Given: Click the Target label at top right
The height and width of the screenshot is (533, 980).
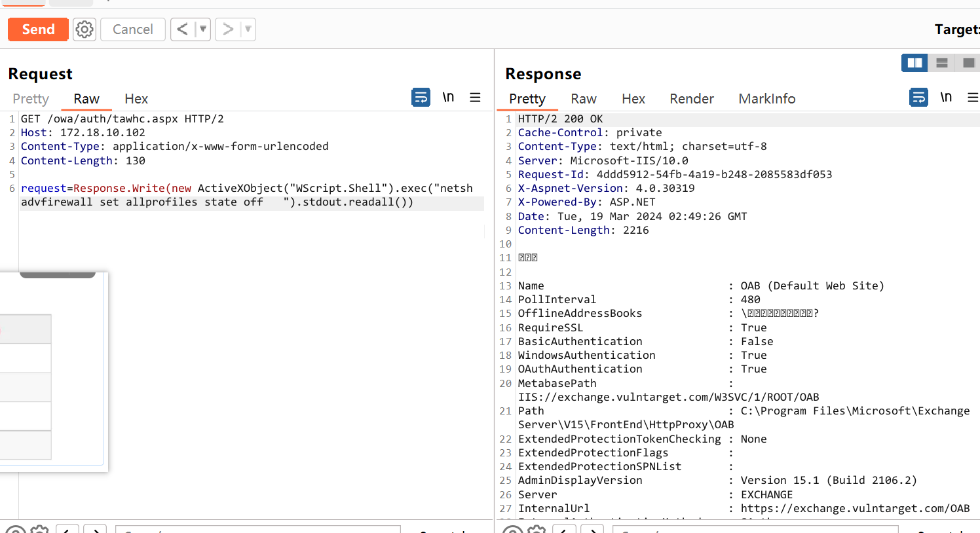Looking at the screenshot, I should 957,29.
